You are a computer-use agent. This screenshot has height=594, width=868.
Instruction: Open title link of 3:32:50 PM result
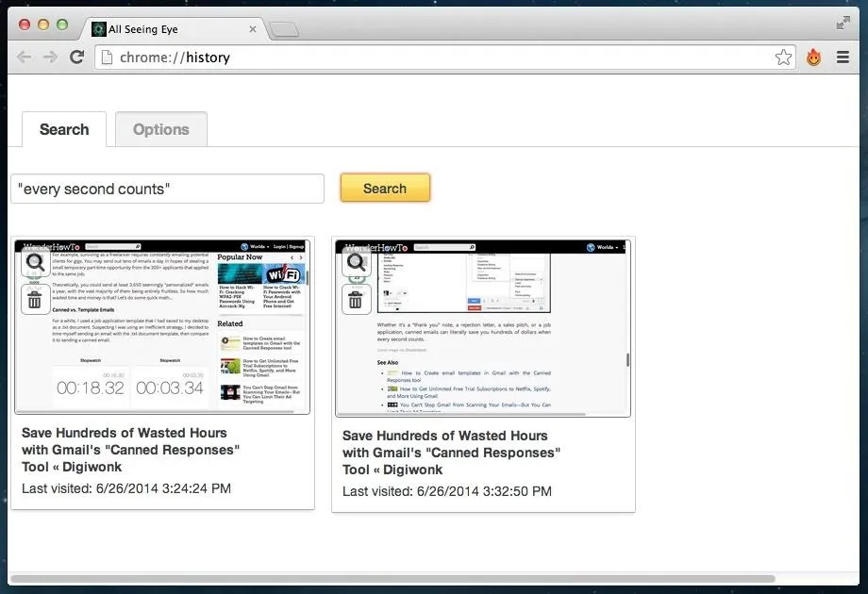point(451,453)
